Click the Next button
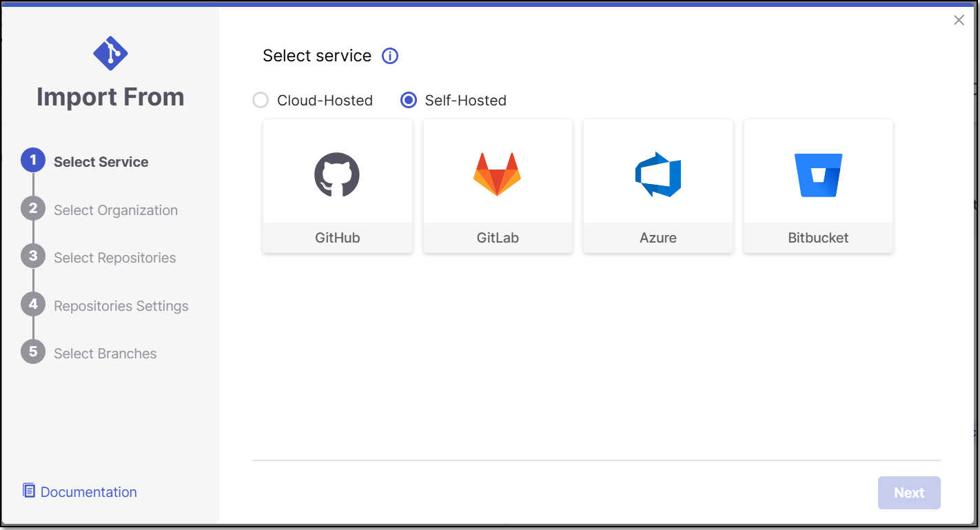980x530 pixels. 909,493
